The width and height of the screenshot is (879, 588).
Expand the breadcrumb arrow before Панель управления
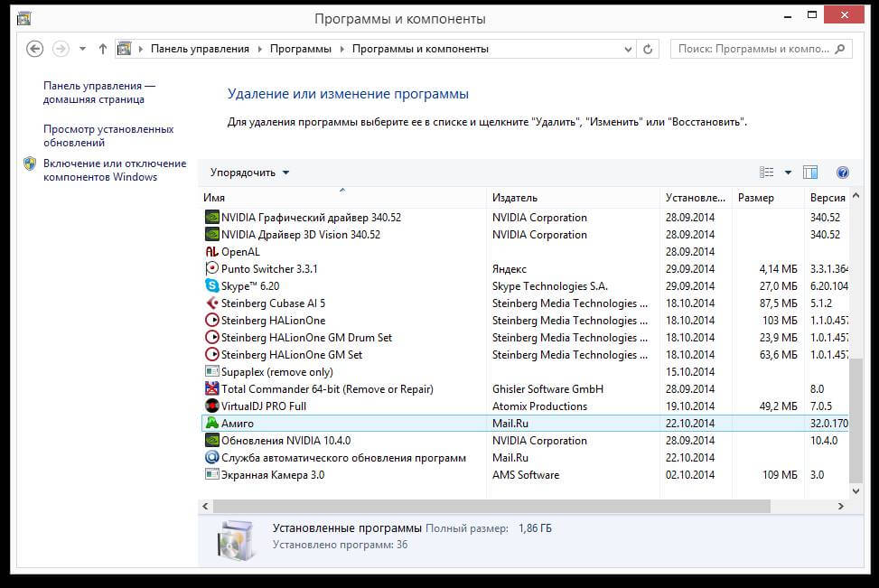coord(141,50)
